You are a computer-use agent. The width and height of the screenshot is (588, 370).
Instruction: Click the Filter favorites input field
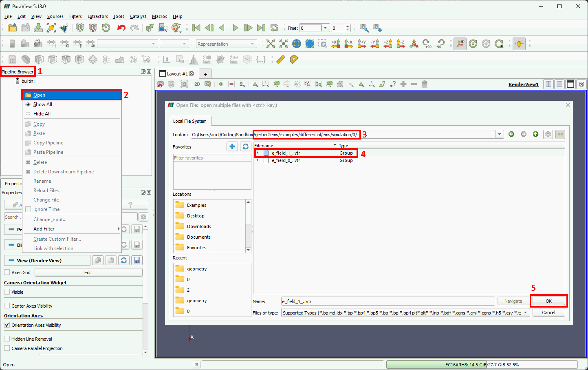coord(212,157)
